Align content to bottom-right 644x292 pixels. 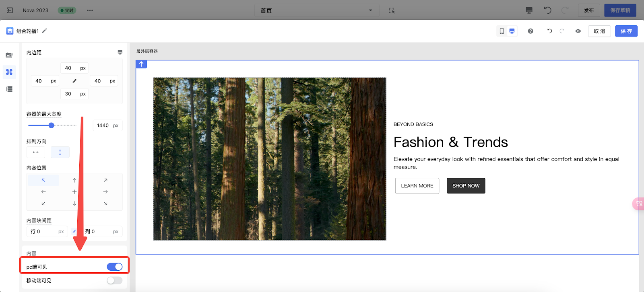[x=105, y=204]
